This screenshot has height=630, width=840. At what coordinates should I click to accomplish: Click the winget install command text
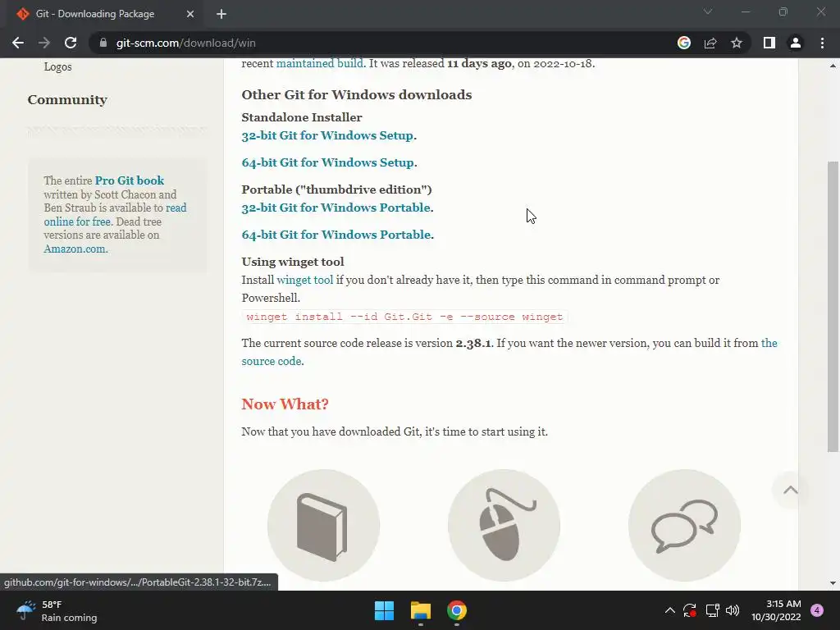tap(404, 317)
